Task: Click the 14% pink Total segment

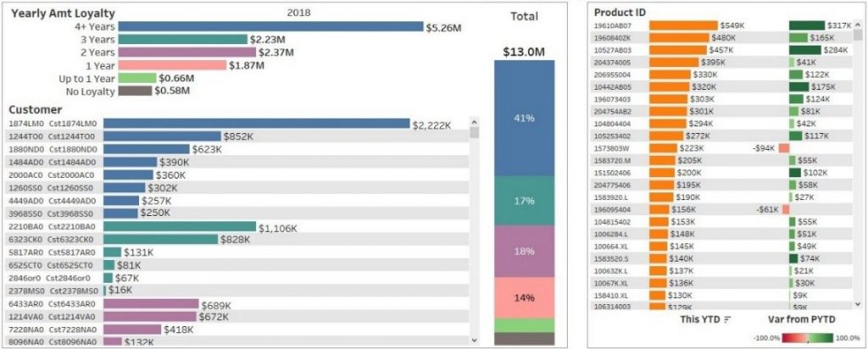Action: (524, 297)
